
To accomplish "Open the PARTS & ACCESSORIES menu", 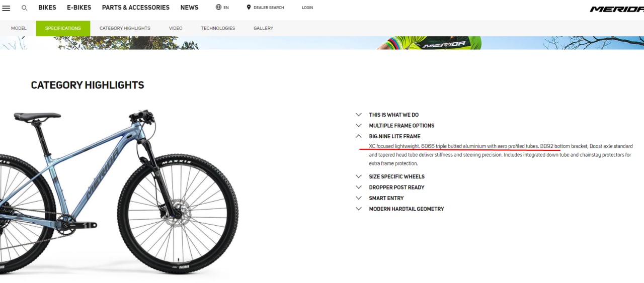I will click(x=136, y=8).
